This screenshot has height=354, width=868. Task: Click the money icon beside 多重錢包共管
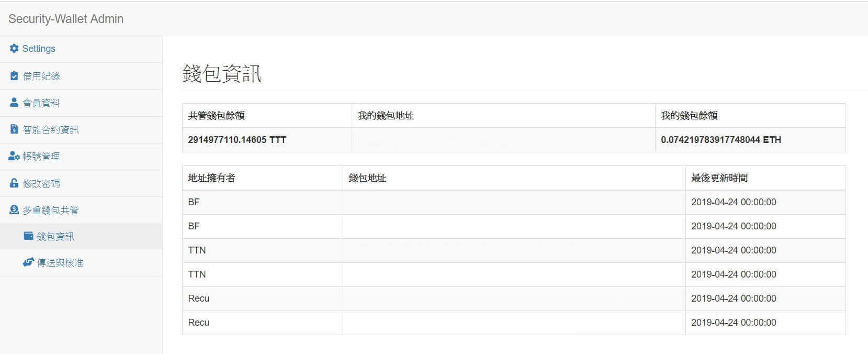coord(14,210)
